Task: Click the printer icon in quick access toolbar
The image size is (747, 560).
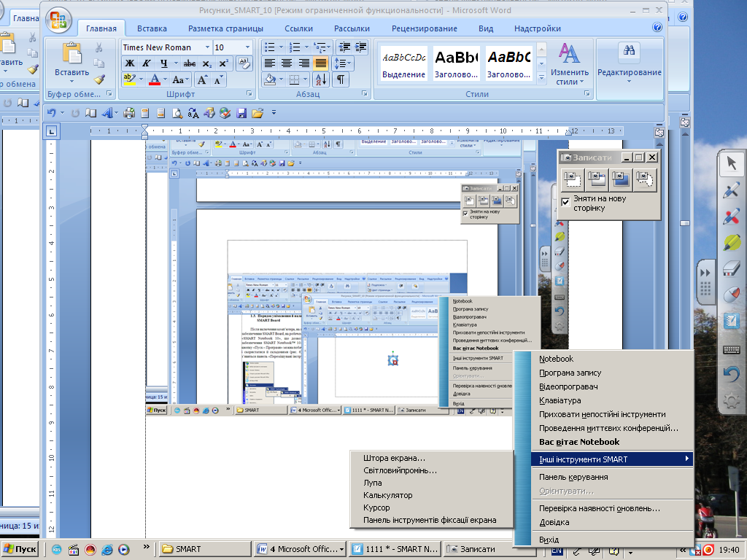Action: (x=128, y=113)
